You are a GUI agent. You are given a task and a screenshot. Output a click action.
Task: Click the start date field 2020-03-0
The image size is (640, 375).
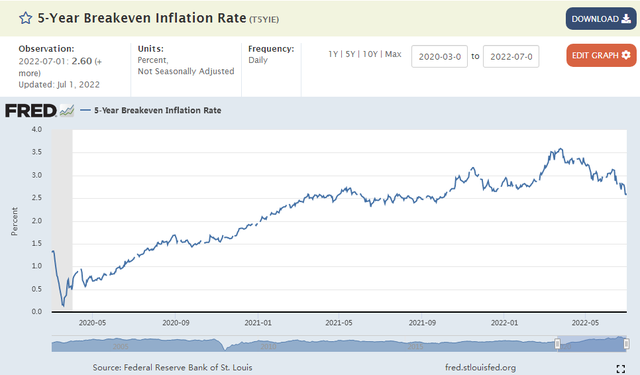tap(440, 57)
